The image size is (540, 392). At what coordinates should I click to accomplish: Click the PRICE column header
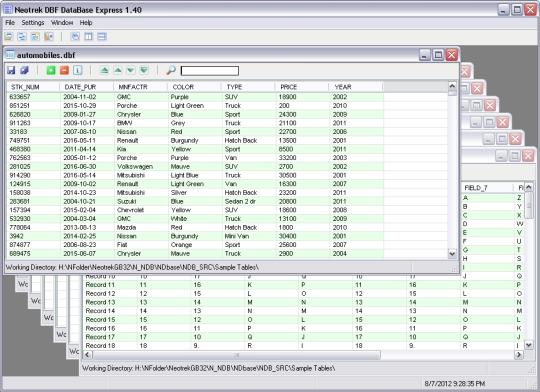tap(302, 87)
